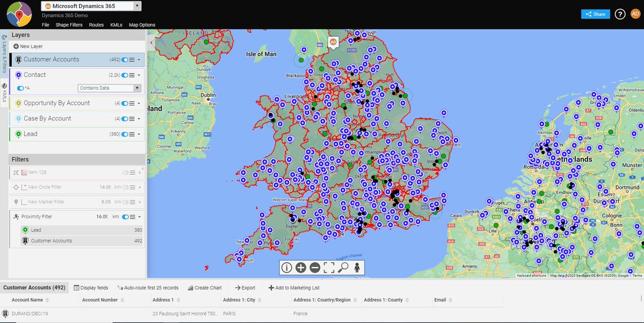Turn off the Proximity Filter toggle

[x=125, y=217]
